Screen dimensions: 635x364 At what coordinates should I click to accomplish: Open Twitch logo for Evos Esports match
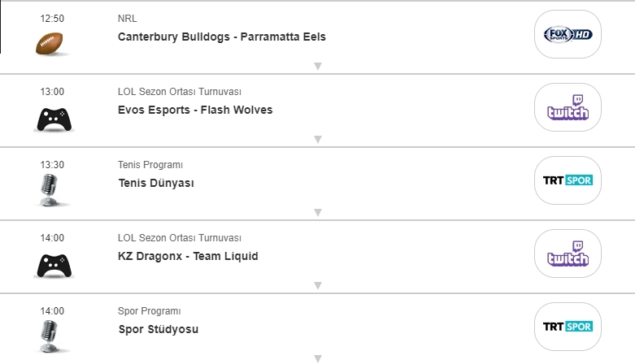568,107
